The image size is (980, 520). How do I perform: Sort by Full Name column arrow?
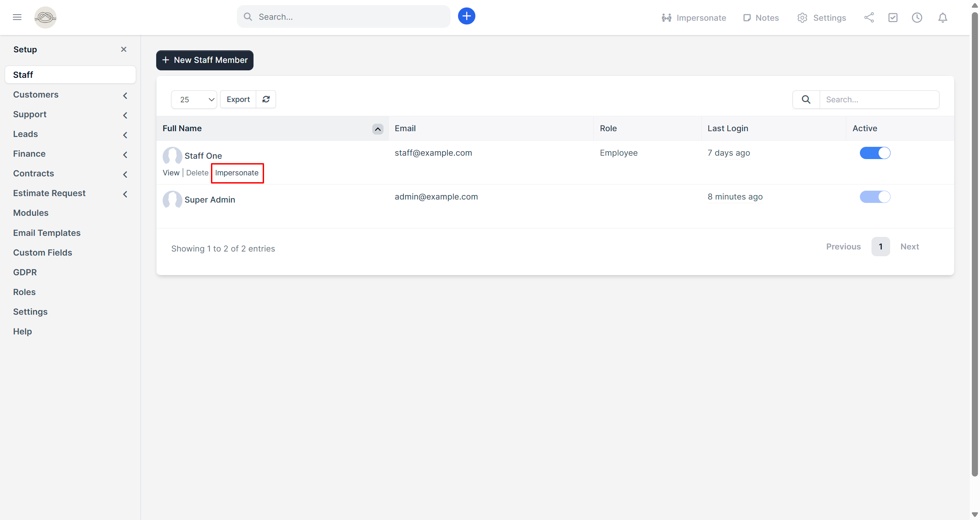click(377, 129)
